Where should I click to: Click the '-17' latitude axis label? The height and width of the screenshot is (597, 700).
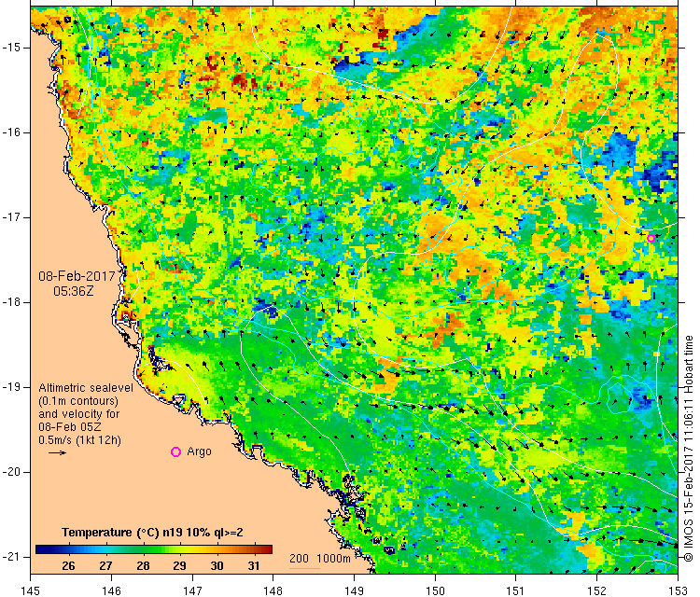click(12, 217)
